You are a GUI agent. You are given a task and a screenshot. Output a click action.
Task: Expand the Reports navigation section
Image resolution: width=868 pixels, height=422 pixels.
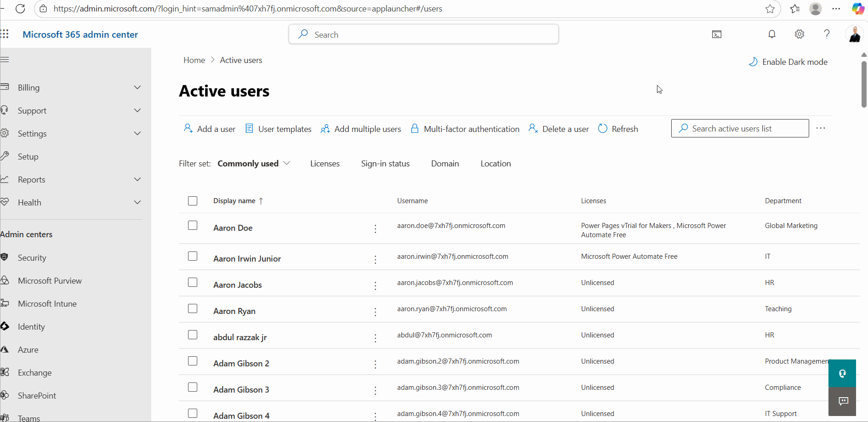(x=137, y=179)
